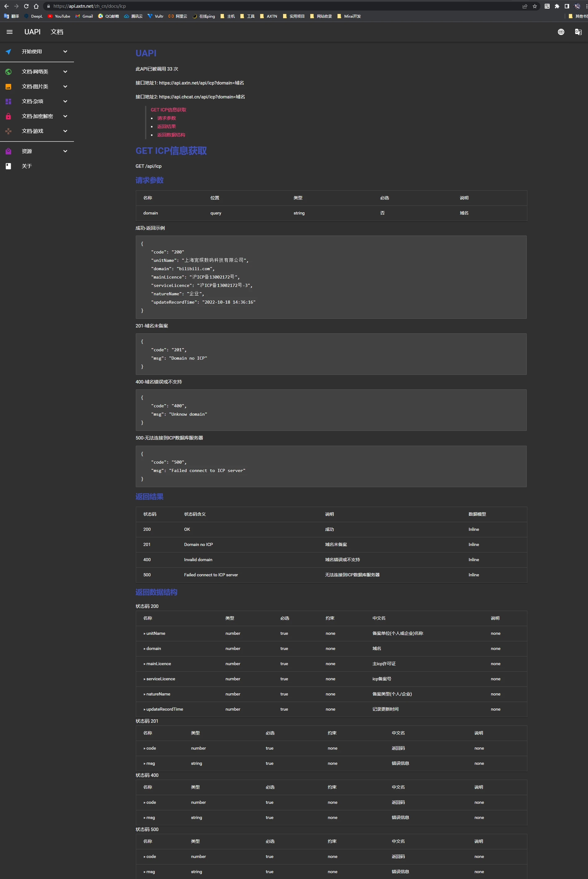The height and width of the screenshot is (879, 588).
Task: Open the 工具 bookmark folder
Action: point(247,16)
